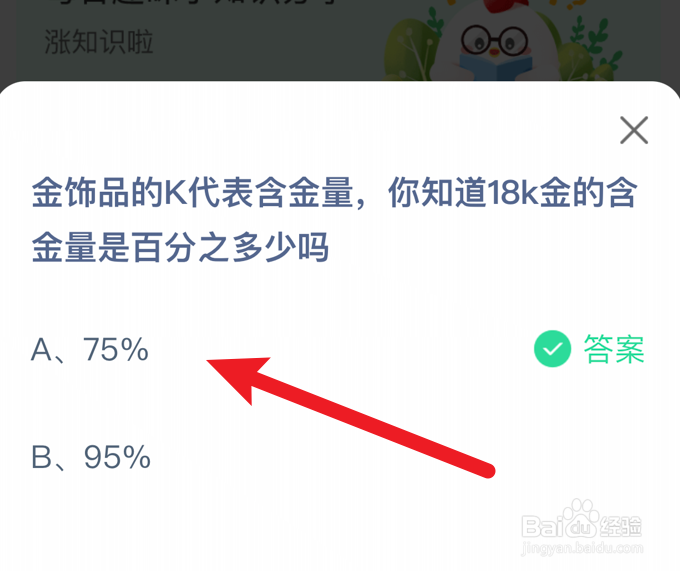Viewport: 680px width, 571px height.
Task: Open the jingyan.baidu.com watermark link
Action: tap(582, 548)
